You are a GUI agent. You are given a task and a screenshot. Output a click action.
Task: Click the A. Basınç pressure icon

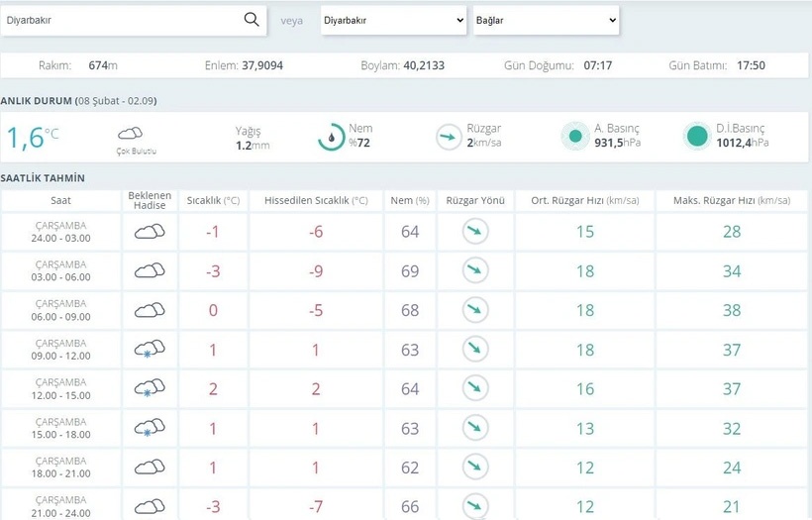[573, 137]
